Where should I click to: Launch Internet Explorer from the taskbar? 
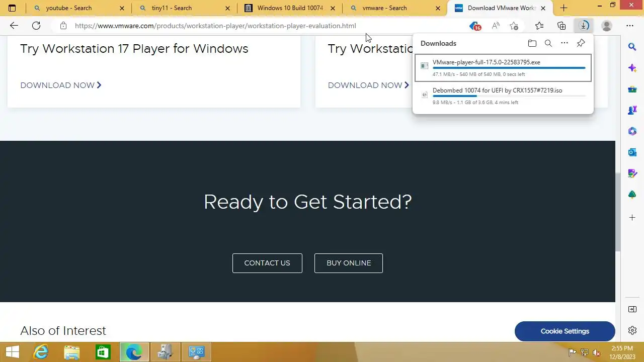click(x=41, y=352)
